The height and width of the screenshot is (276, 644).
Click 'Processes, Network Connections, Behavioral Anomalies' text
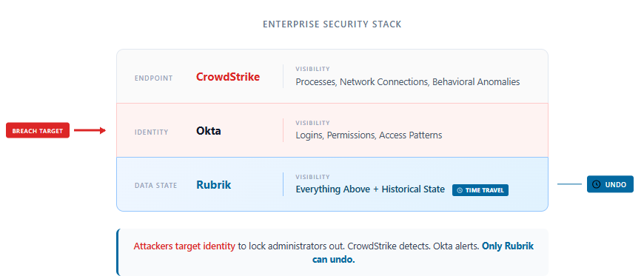click(x=408, y=81)
